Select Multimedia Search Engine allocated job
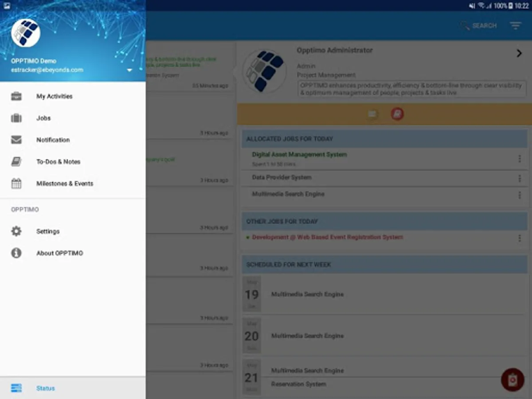Viewport: 532px width, 399px height. click(288, 194)
